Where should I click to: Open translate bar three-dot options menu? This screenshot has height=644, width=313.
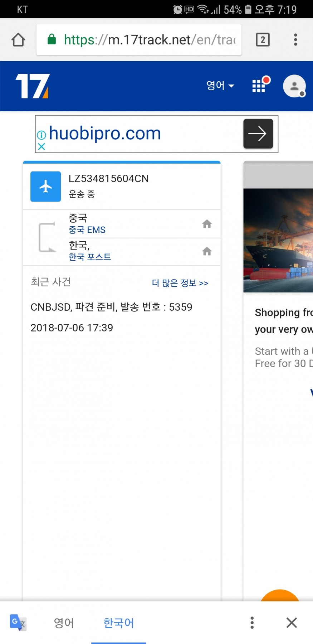coord(252,623)
